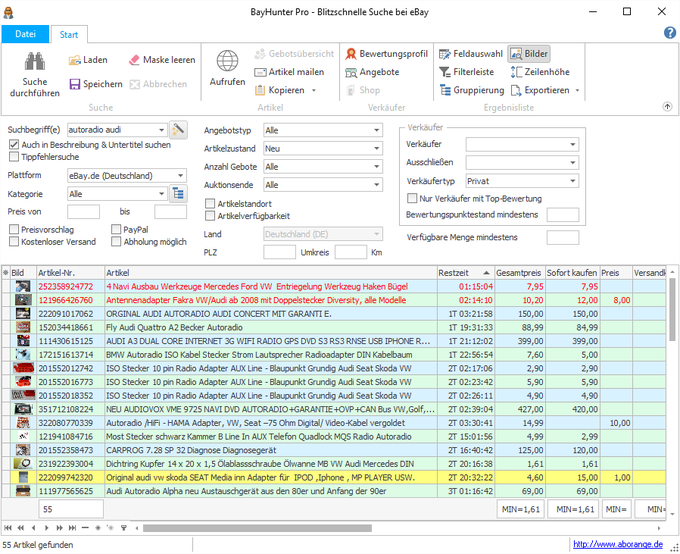Show the Filterleiste funnel icon
This screenshot has height=554, width=680.
pos(445,72)
